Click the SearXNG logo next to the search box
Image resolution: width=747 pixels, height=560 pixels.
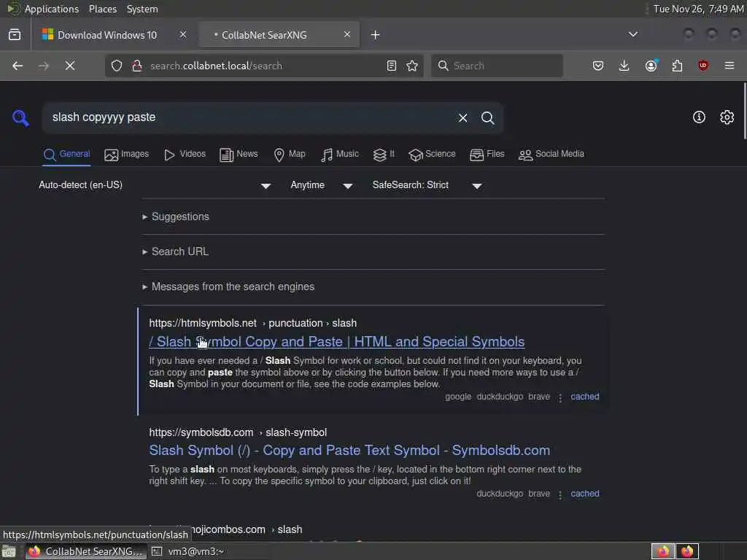[20, 117]
